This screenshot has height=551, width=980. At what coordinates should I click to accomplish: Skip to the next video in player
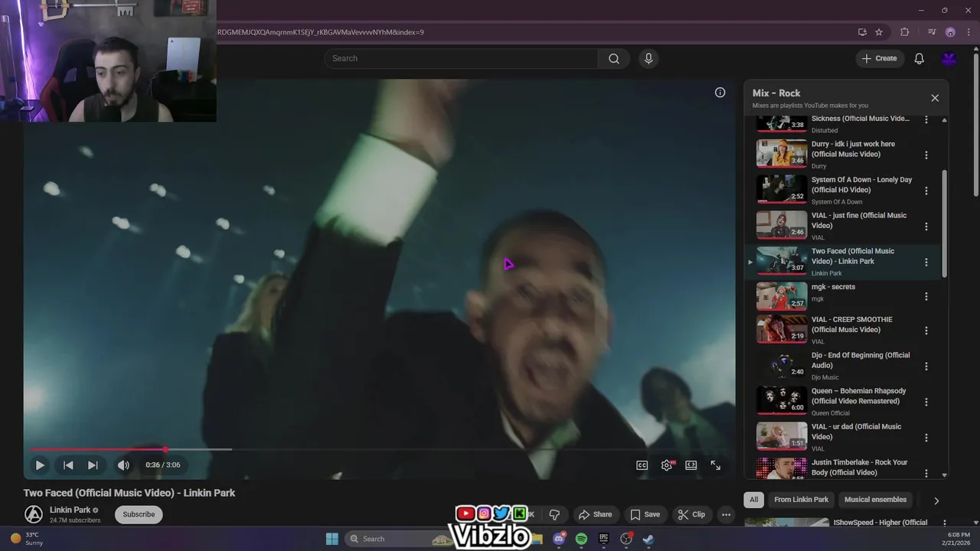point(93,465)
